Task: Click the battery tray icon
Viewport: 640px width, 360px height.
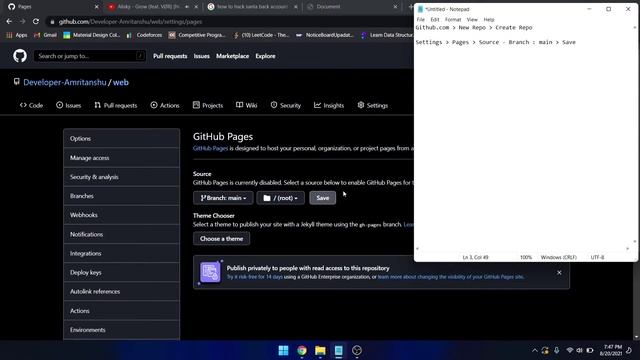Action: click(x=590, y=350)
